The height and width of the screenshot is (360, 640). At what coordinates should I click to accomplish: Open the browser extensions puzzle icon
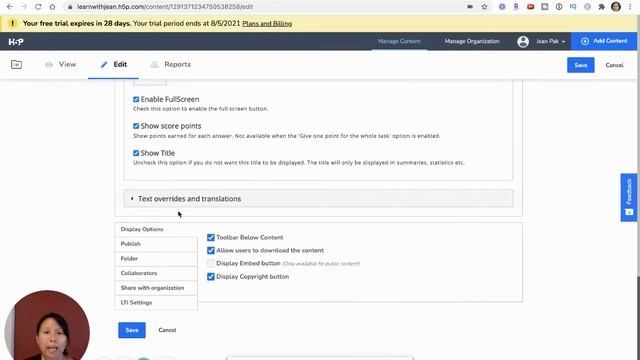[602, 7]
